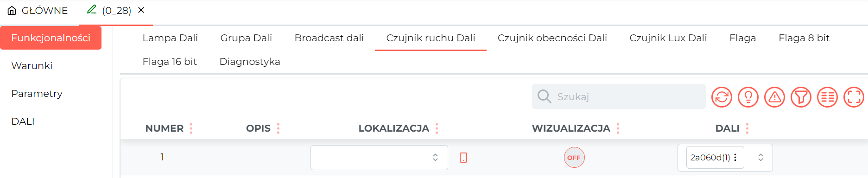Open the Warunki sidebar section

tap(32, 66)
